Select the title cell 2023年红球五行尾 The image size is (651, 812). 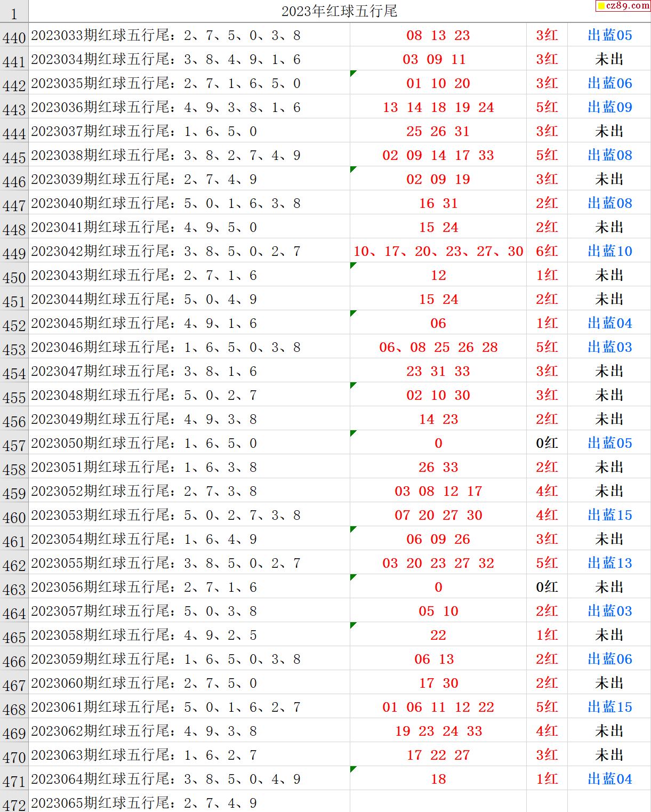coord(339,11)
